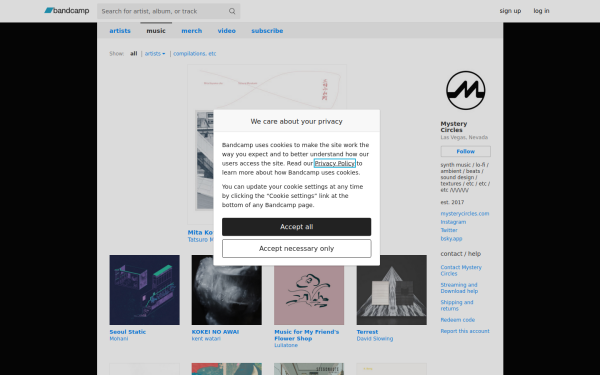Open the Mystery Circles logo image

pos(465,91)
